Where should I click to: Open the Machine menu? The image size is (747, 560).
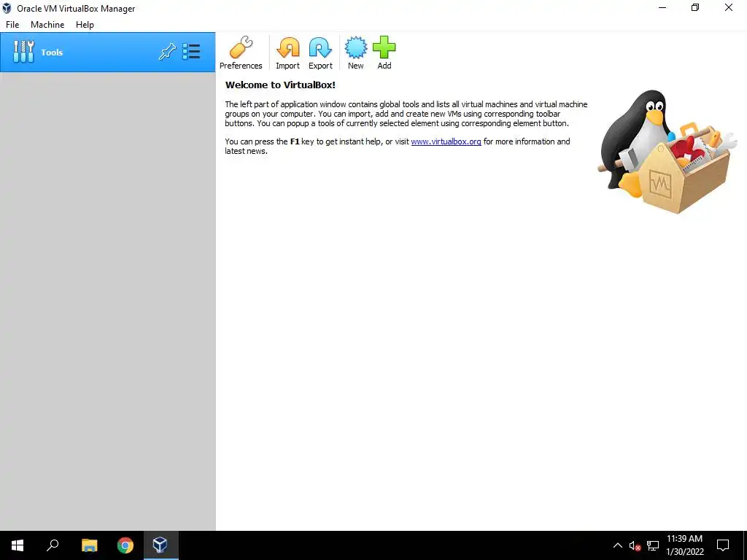coord(47,25)
